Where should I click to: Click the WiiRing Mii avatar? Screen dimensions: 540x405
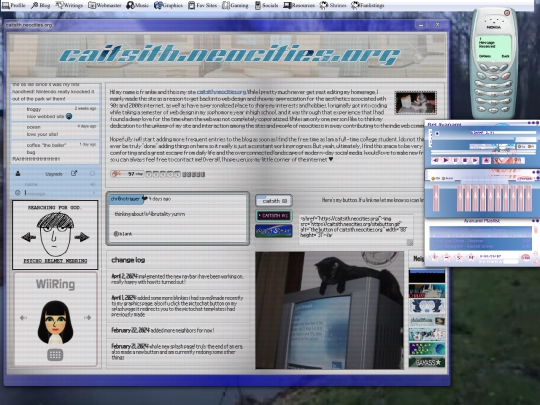55,323
